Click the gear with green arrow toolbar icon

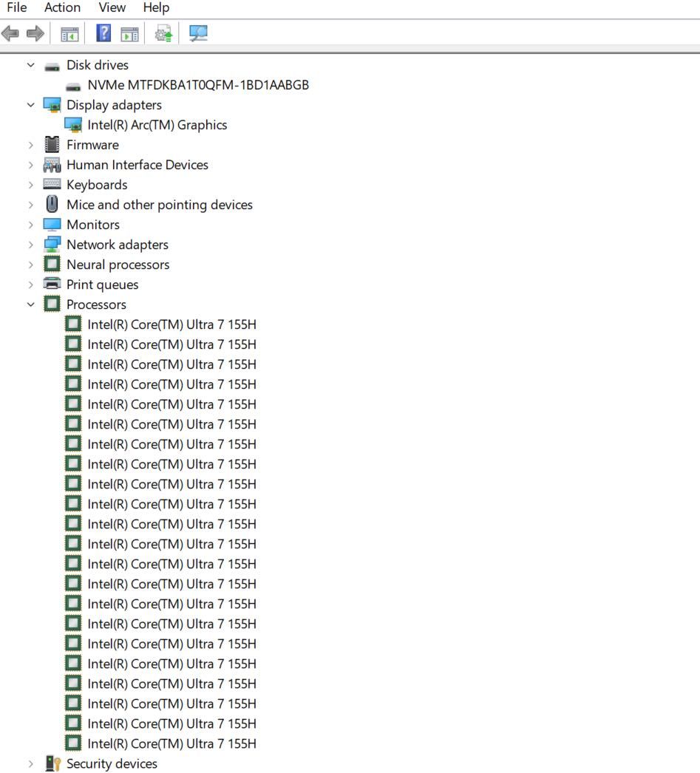coord(163,33)
